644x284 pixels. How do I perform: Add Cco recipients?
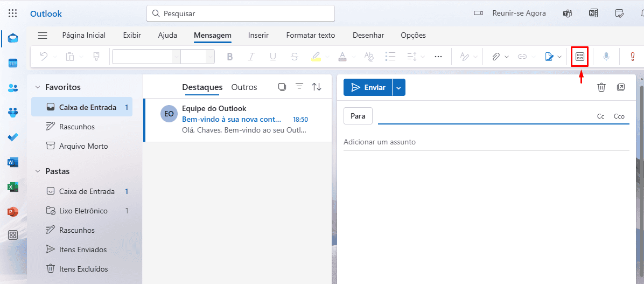[x=619, y=116]
